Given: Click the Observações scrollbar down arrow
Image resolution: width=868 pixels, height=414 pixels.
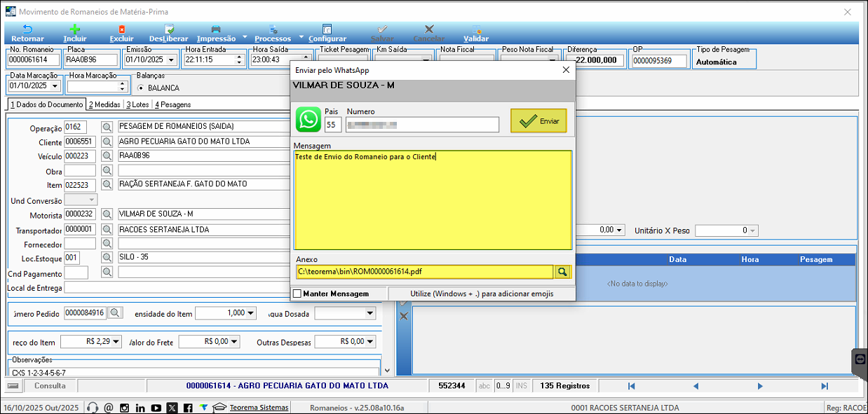Looking at the screenshot, I should (x=387, y=370).
